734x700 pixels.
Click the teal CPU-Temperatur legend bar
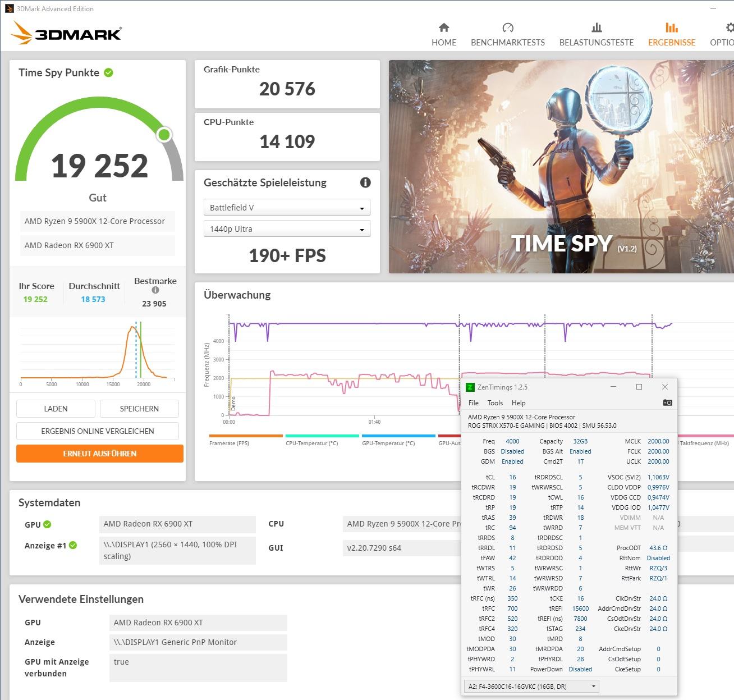(322, 436)
